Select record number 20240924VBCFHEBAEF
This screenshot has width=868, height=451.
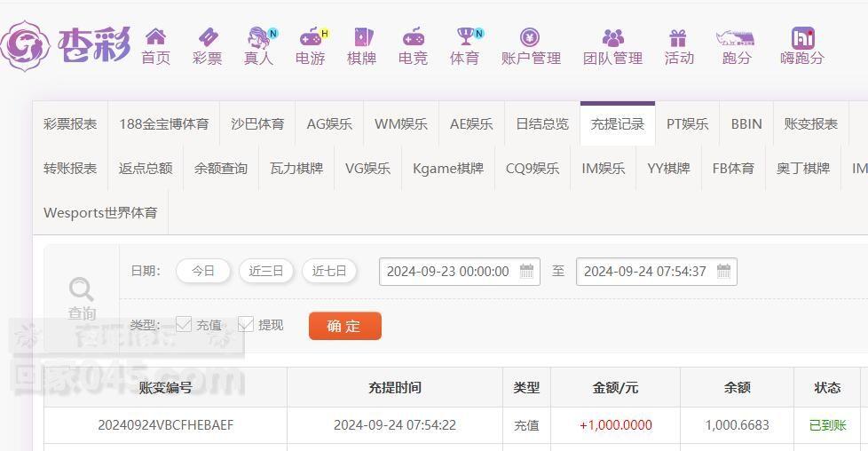tap(165, 425)
